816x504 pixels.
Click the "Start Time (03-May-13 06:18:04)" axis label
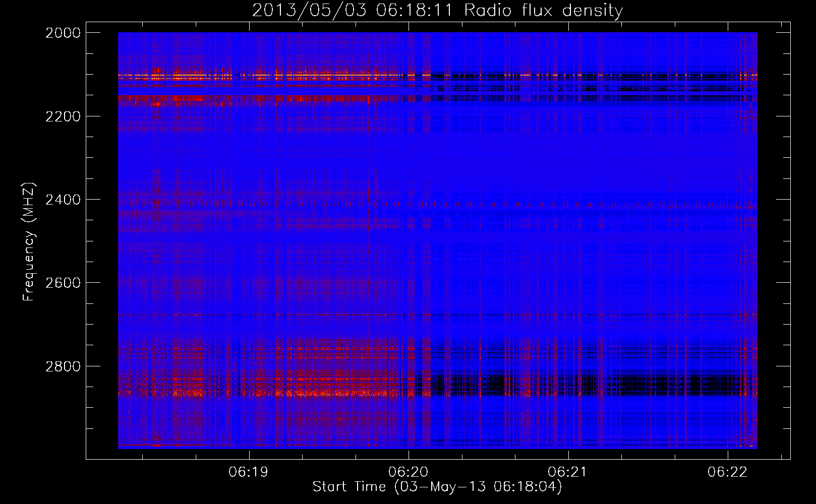pos(437,487)
